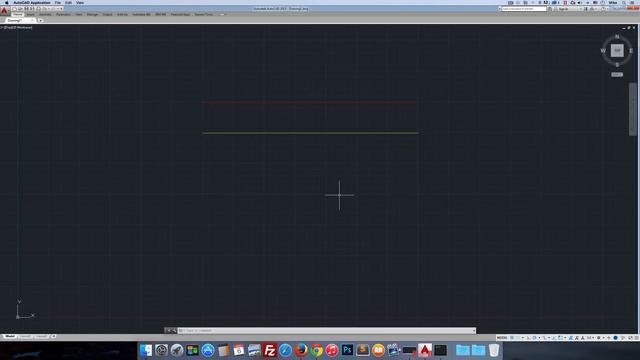This screenshot has height=360, width=640.
Task: Launch Firefox from the Dock
Action: point(301,350)
